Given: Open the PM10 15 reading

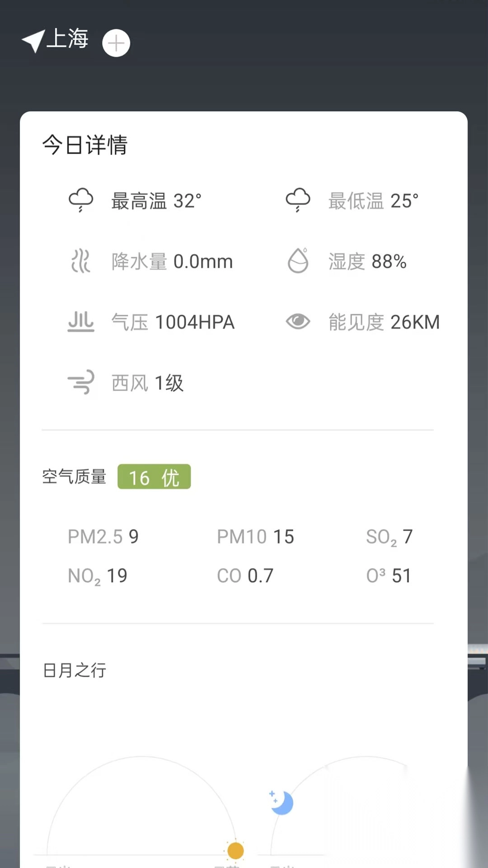Looking at the screenshot, I should pos(255,537).
